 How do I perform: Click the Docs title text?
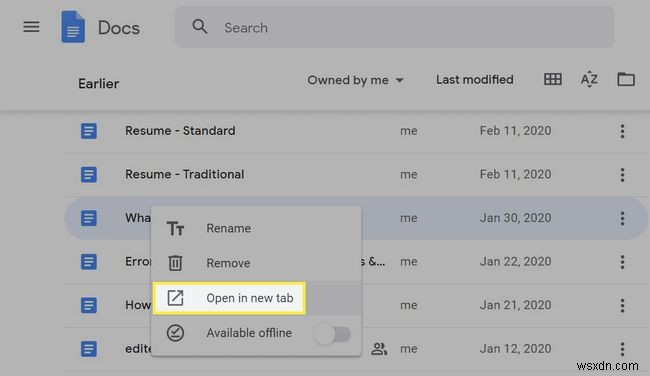tap(119, 28)
